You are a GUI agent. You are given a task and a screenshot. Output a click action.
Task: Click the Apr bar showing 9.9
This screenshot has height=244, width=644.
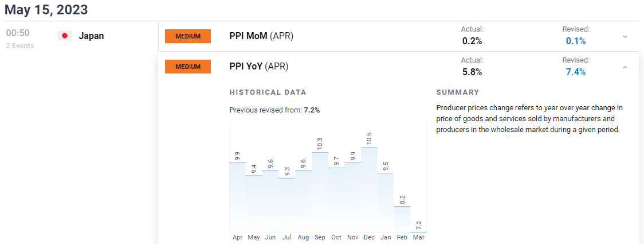click(237, 197)
